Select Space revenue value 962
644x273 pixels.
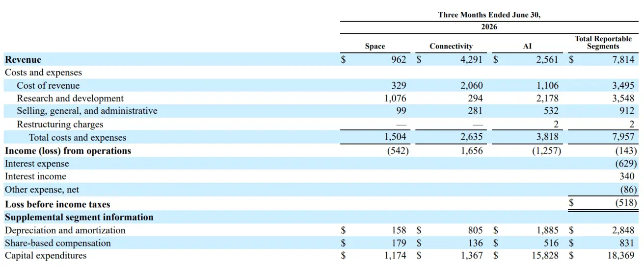[x=399, y=60]
